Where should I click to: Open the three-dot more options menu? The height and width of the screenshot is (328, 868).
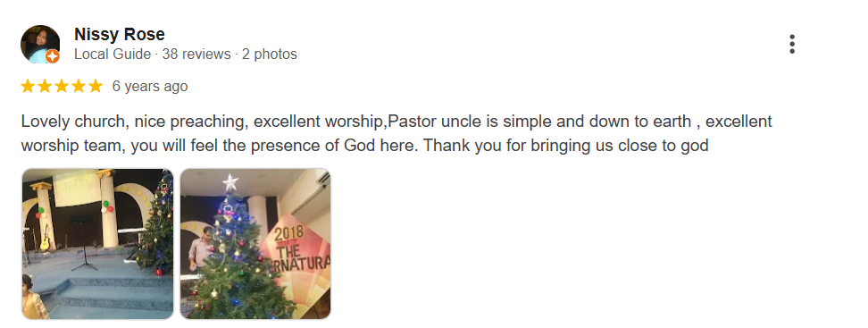(791, 44)
